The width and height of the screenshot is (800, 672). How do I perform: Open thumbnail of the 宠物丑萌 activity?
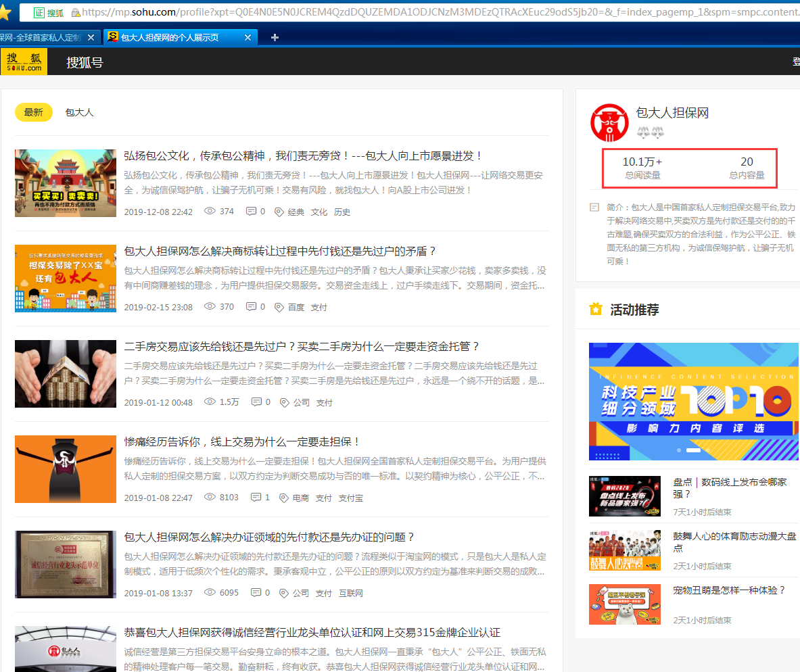(x=625, y=604)
